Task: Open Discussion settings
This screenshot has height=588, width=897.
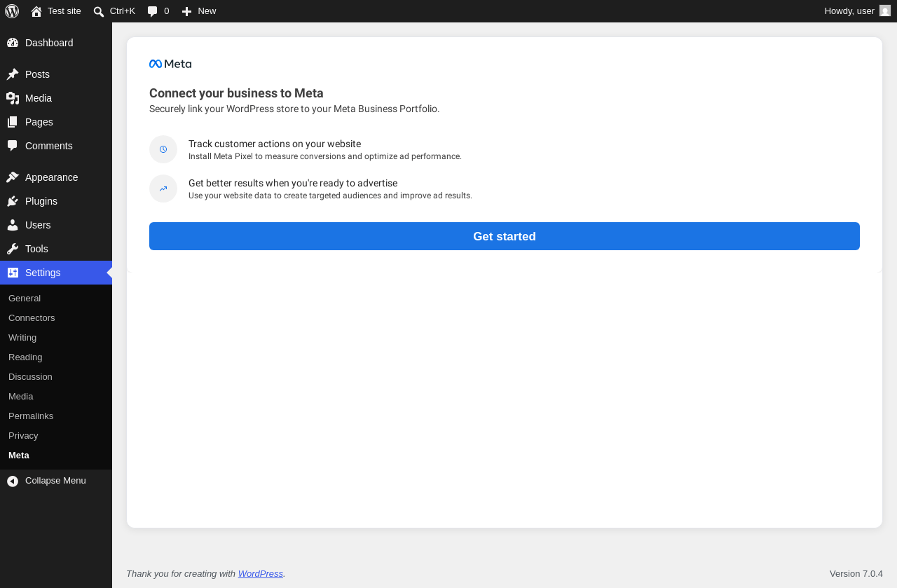Action: [x=56, y=377]
